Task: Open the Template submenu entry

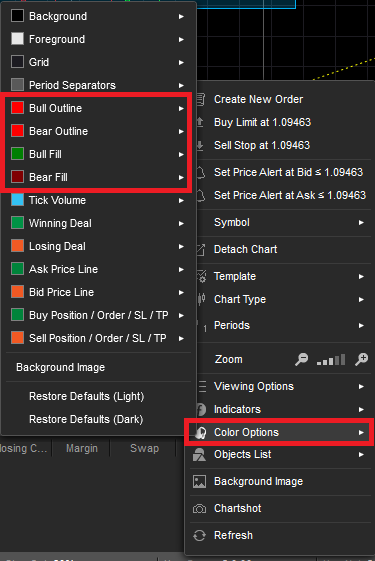Action: pos(235,277)
